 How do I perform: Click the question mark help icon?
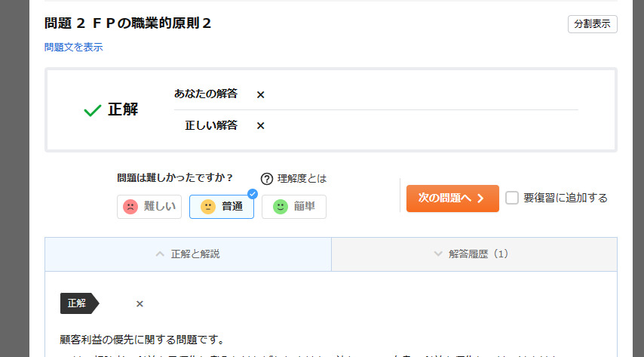tap(266, 179)
